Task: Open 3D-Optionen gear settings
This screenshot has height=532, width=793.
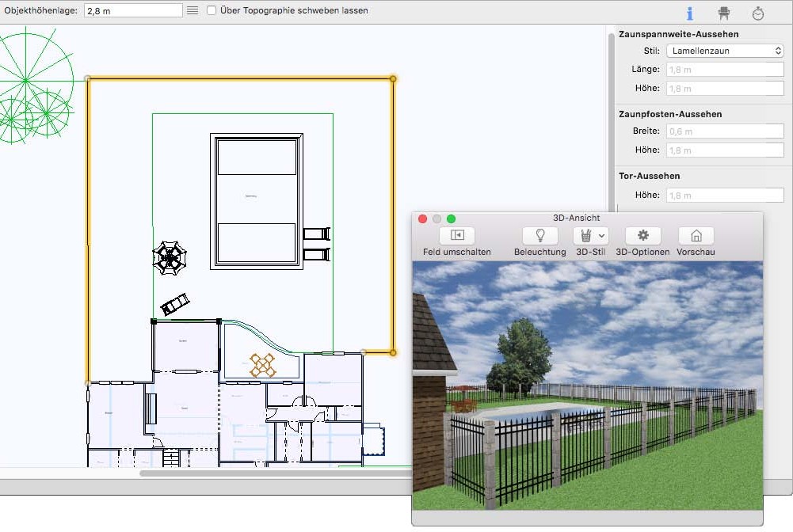Action: [x=642, y=235]
